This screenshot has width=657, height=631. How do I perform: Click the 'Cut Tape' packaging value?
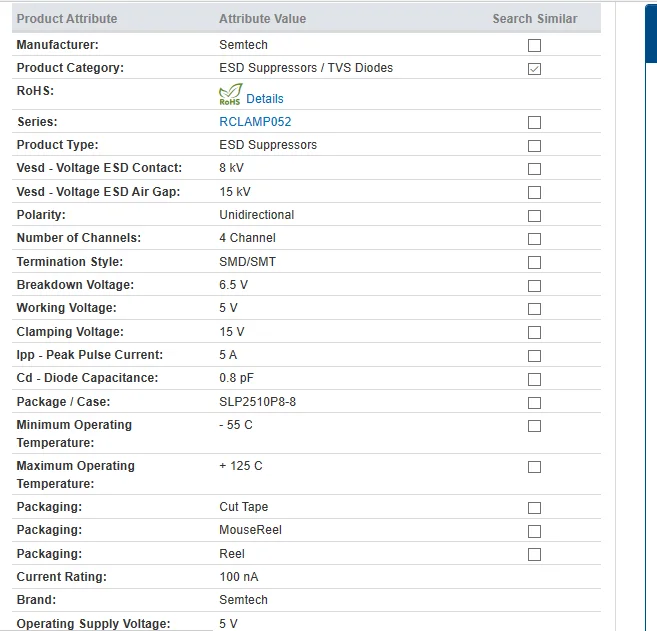tap(244, 507)
